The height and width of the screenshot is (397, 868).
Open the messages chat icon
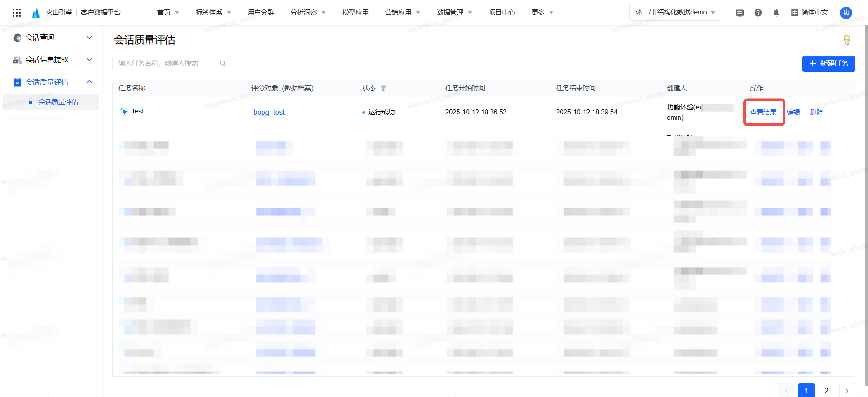click(740, 13)
